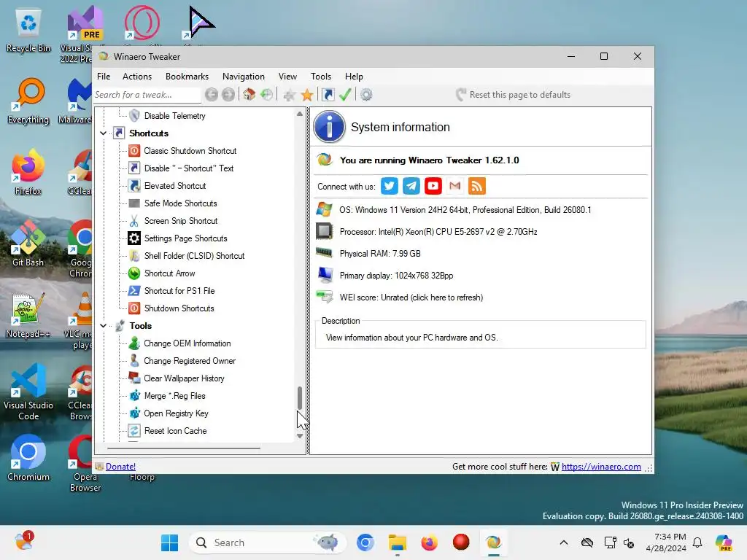Click the add bookmark star-plus icon
This screenshot has width=747, height=560.
tap(289, 95)
